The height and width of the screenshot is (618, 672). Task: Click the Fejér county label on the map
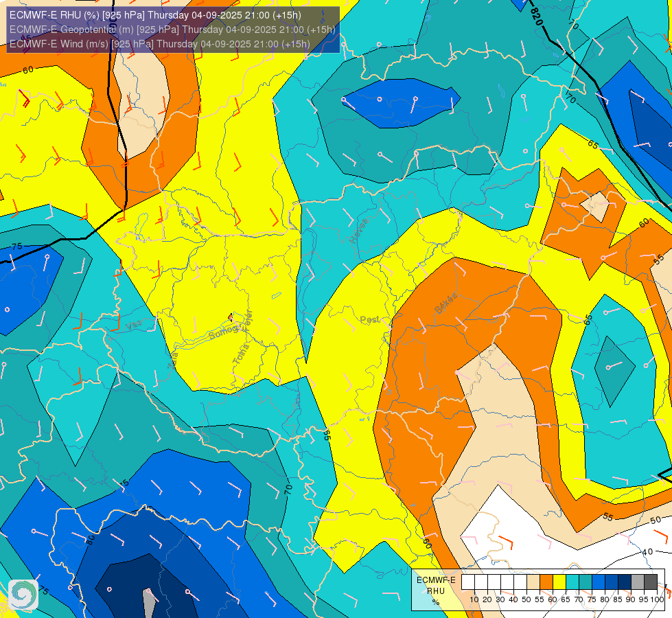click(248, 321)
